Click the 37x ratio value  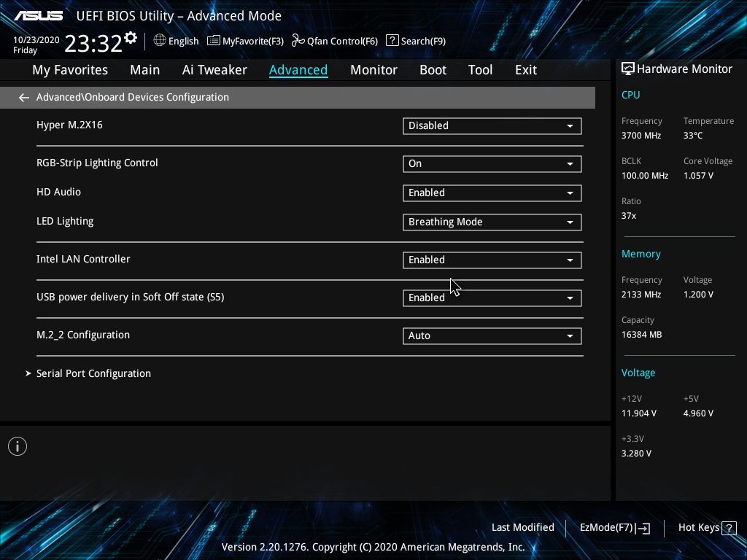point(628,216)
